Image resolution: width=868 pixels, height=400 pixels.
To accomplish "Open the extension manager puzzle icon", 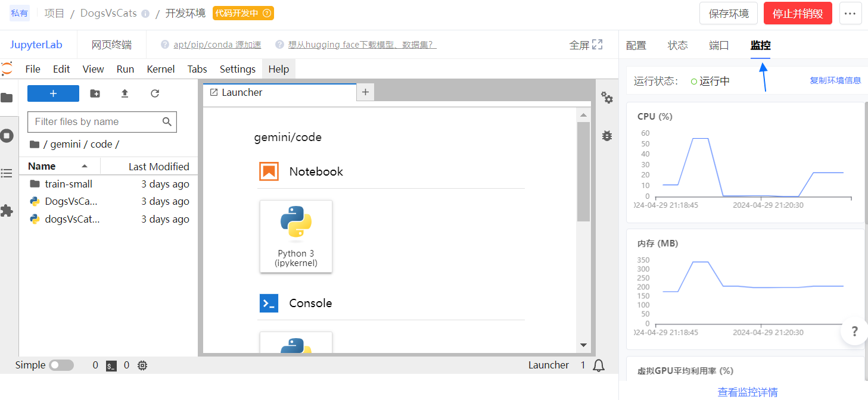I will point(7,211).
